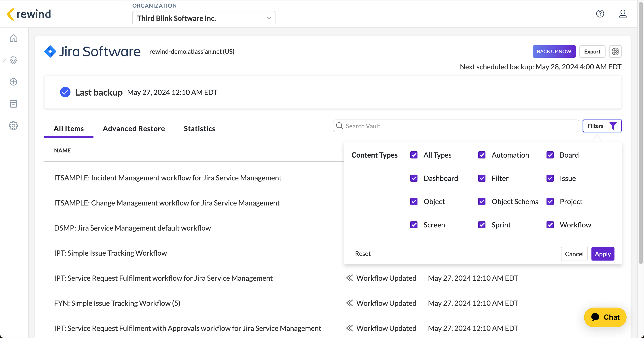
Task: Open sidebar settings gear icon
Action: pos(13,126)
